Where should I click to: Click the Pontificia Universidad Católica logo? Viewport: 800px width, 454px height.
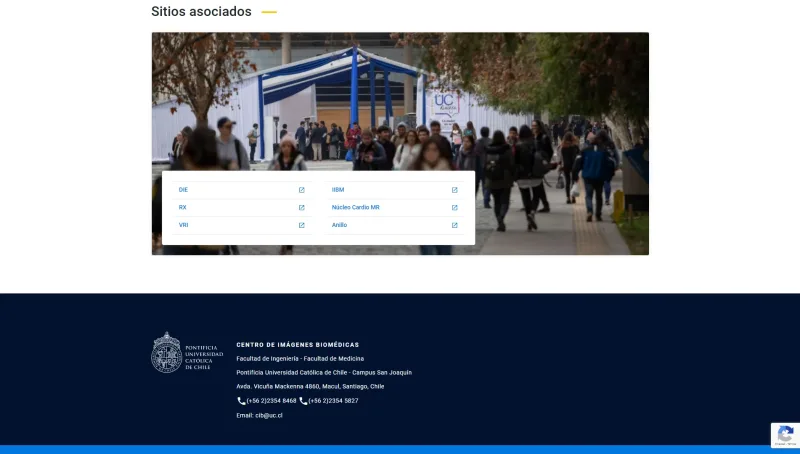pyautogui.click(x=187, y=352)
